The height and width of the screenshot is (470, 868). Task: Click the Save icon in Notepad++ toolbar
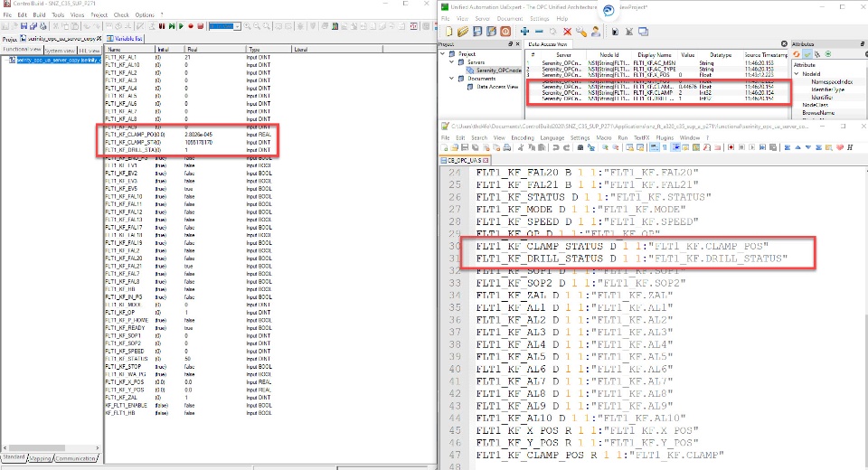(x=465, y=147)
